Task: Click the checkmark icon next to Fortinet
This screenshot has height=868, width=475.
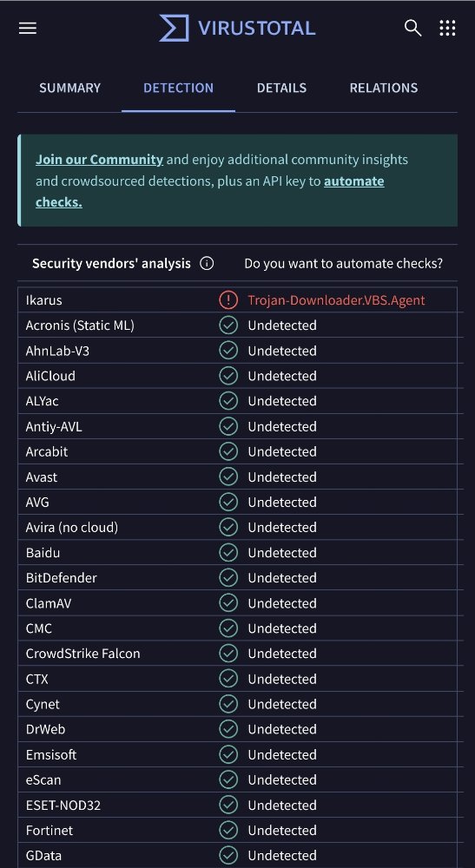Action: [x=228, y=830]
